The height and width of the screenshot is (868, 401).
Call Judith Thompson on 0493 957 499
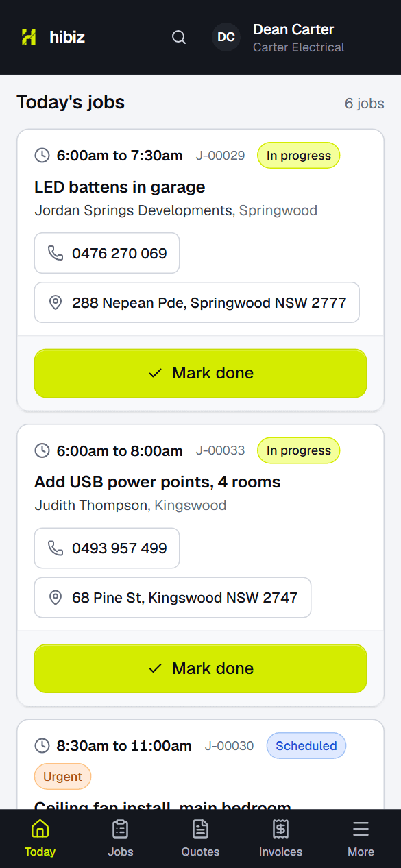107,548
